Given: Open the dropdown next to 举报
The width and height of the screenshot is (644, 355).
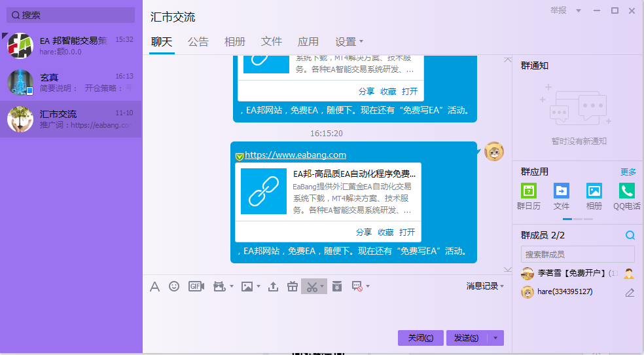Looking at the screenshot, I should 579,10.
